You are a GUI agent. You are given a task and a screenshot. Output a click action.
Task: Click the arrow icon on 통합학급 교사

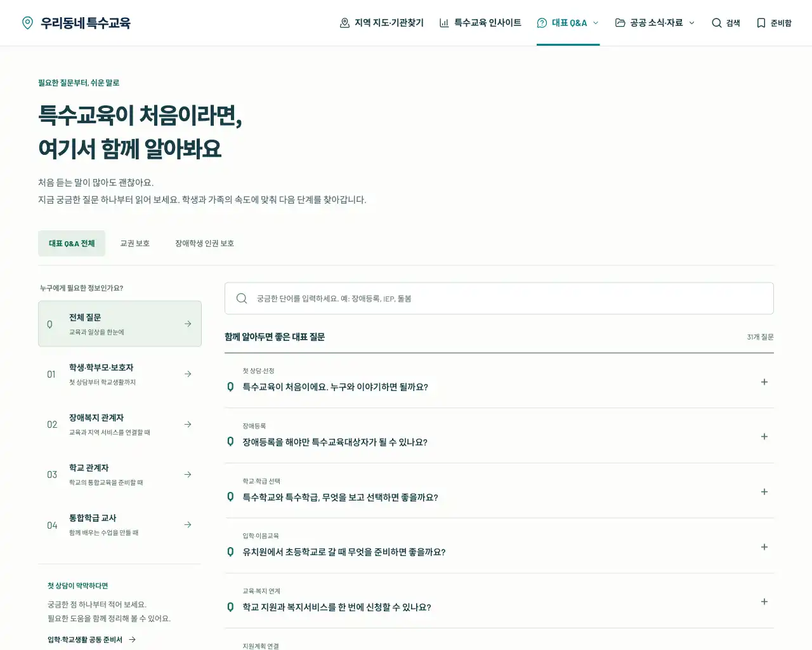pyautogui.click(x=188, y=524)
